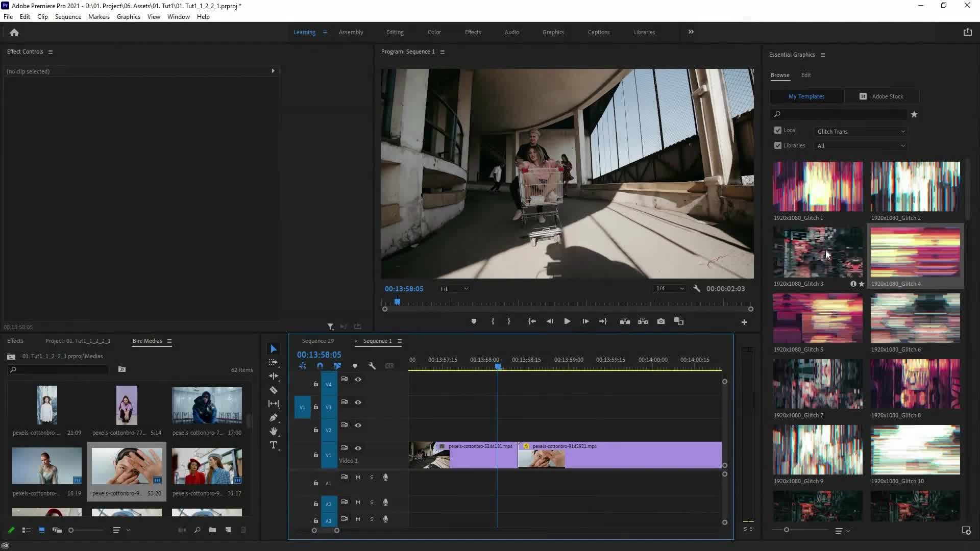Open Program monitor wrench settings
980x551 pixels.
pyautogui.click(x=697, y=289)
